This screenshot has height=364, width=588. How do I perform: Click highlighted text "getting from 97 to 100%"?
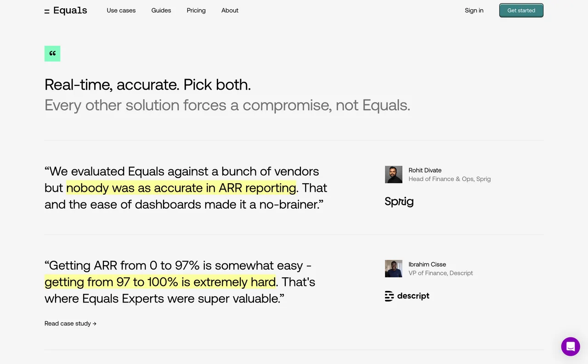[x=160, y=282]
